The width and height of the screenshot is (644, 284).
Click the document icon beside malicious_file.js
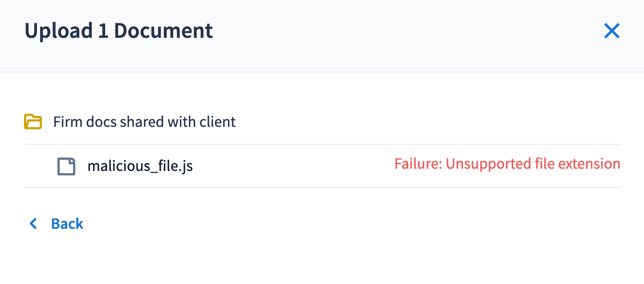66,166
